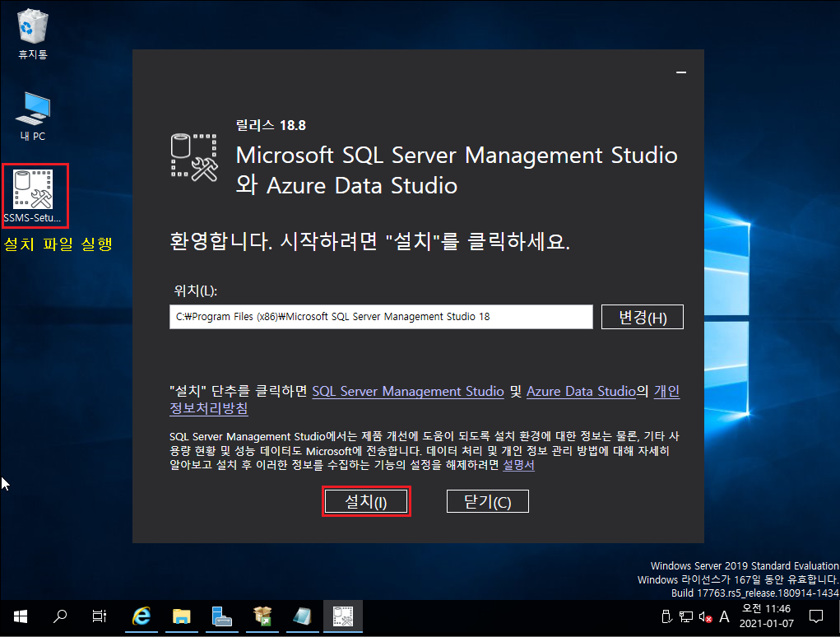This screenshot has height=637, width=840.
Task: Click the USB safely remove tray icon
Action: point(666,616)
